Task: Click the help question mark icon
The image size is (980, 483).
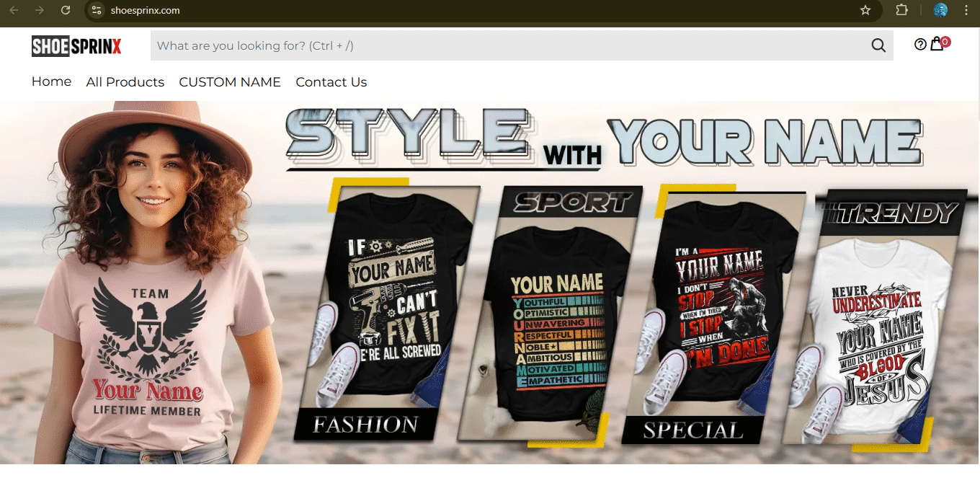Action: pyautogui.click(x=920, y=44)
